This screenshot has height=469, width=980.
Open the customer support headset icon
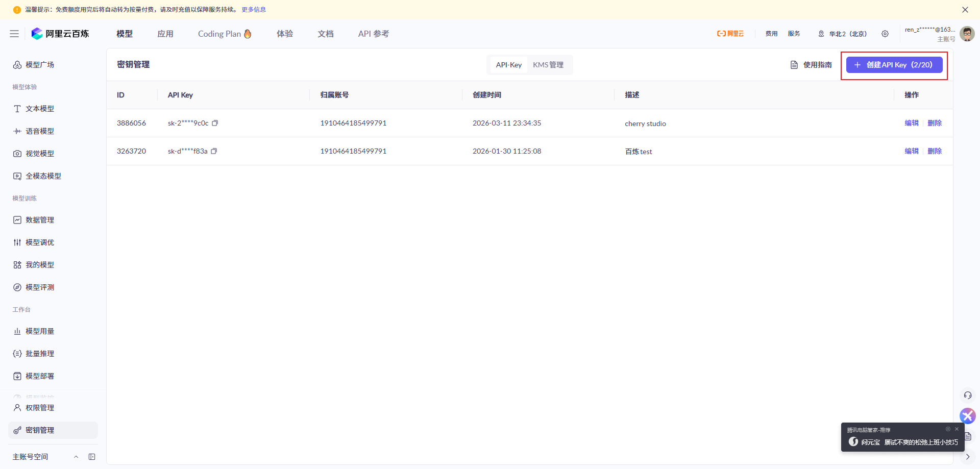[x=967, y=396]
